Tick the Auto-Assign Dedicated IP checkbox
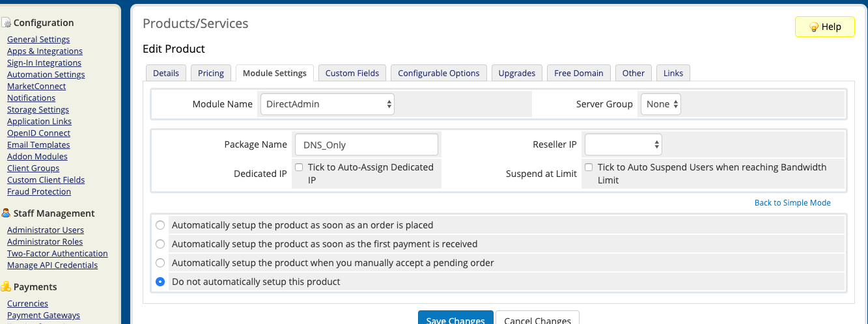Image resolution: width=868 pixels, height=324 pixels. 299,167
